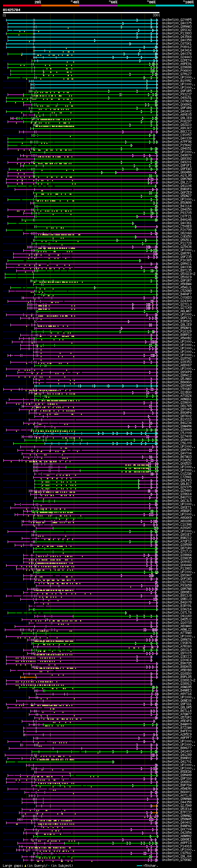Click label UniRef100_C6TGK1
This screenshot has height=868, width=197.
[177, 43]
